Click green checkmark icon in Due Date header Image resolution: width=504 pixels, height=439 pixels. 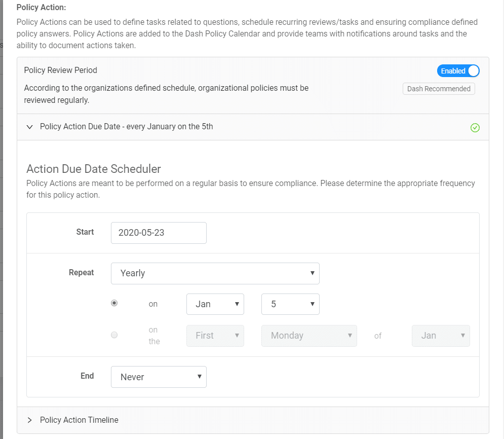click(475, 128)
